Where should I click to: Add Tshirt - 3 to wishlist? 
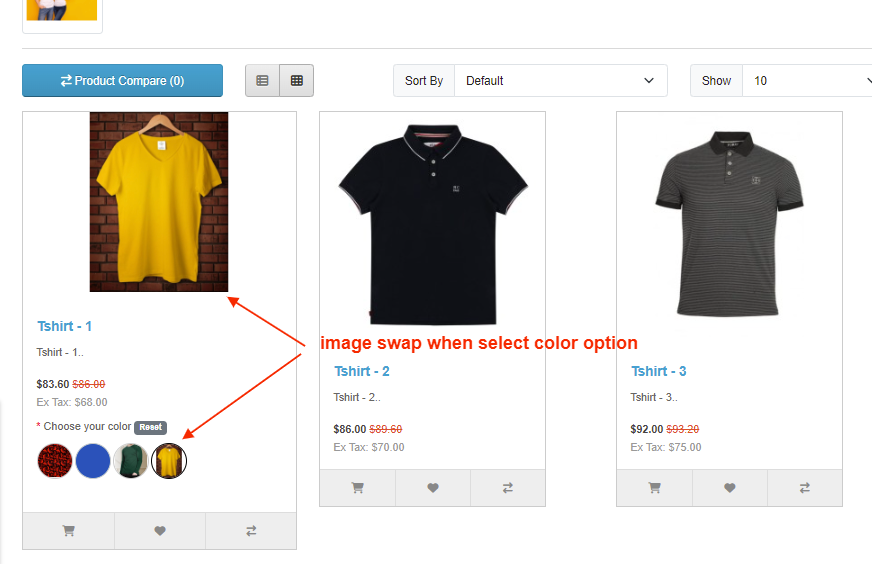730,488
